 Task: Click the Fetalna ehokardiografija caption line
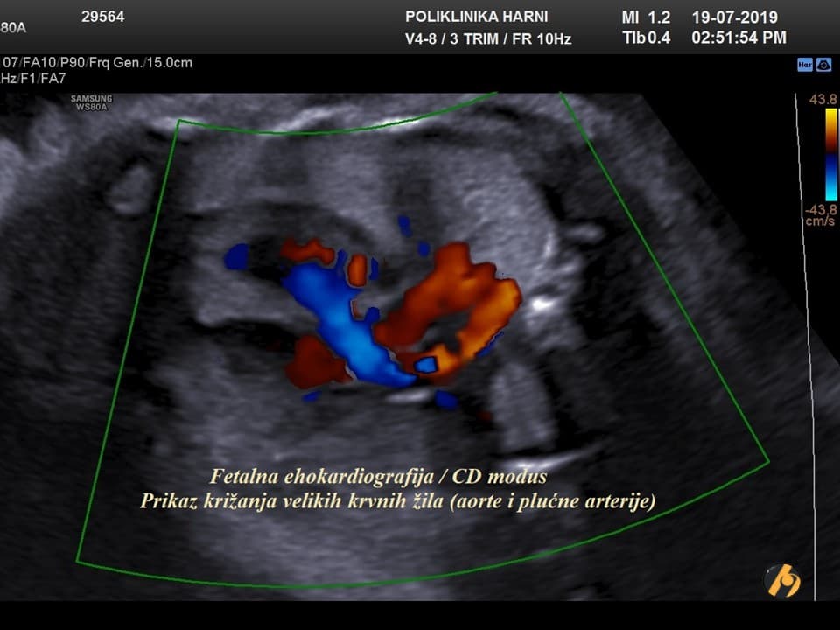(378, 477)
